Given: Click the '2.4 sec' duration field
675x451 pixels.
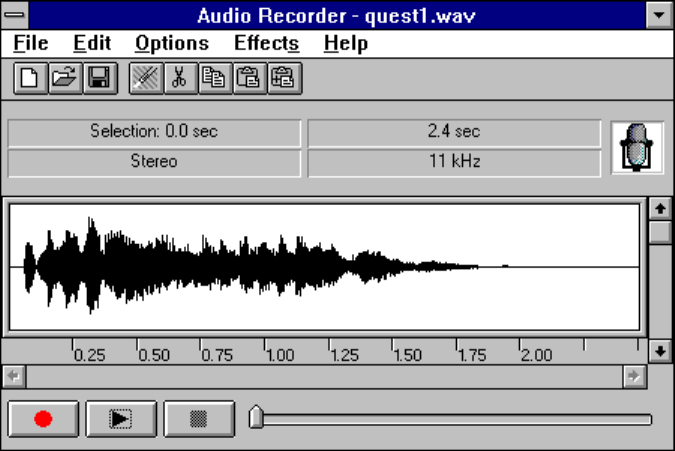Looking at the screenshot, I should point(454,133).
